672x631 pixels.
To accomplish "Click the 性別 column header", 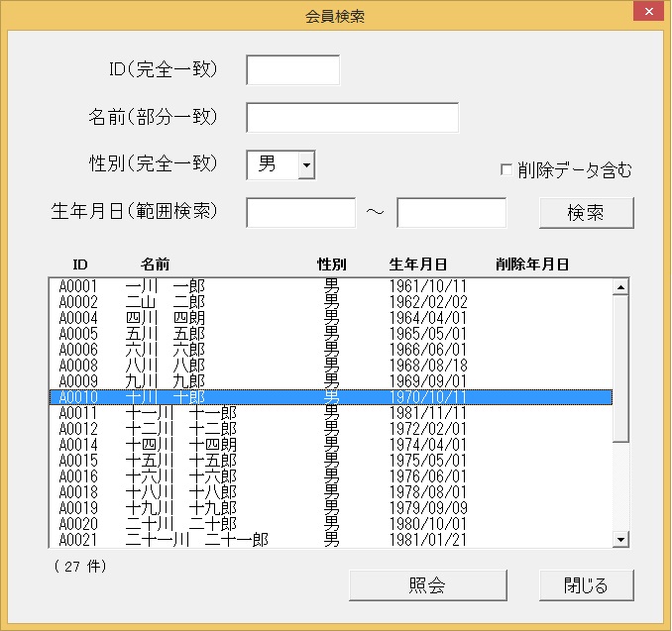I will tap(331, 264).
